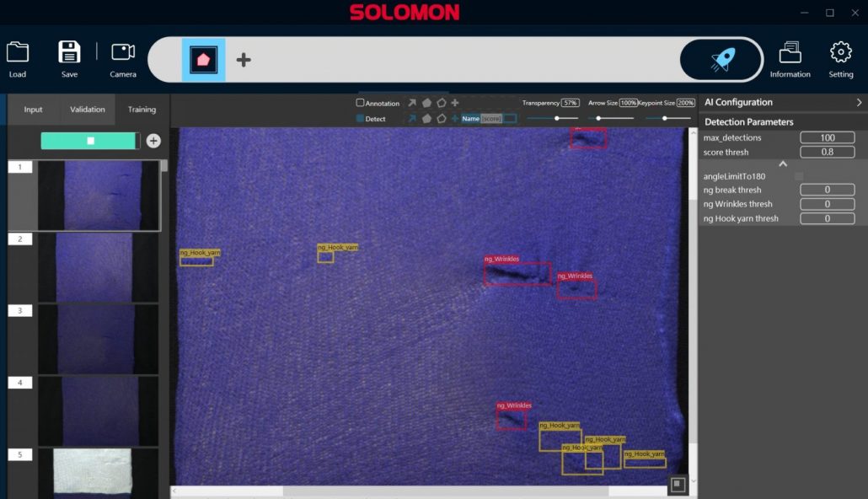Switch to the Validation tab

tap(87, 109)
